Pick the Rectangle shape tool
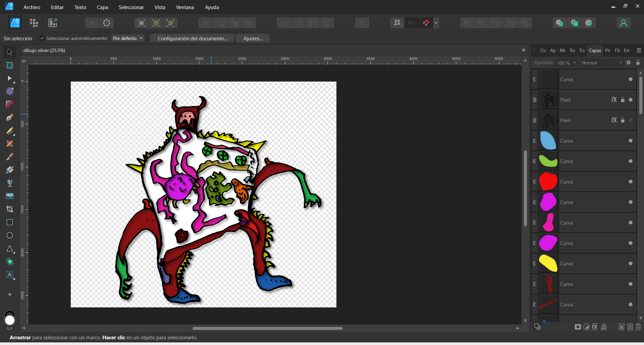 tap(10, 222)
